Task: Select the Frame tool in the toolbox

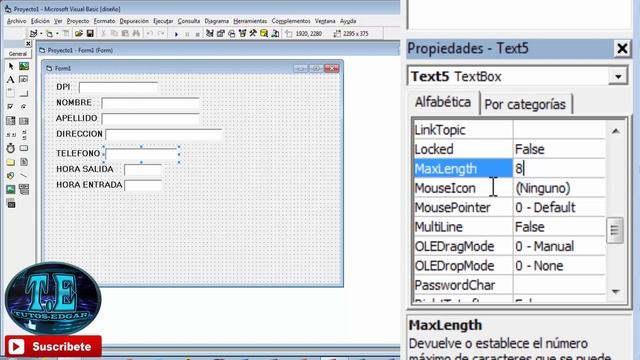Action: [x=11, y=93]
